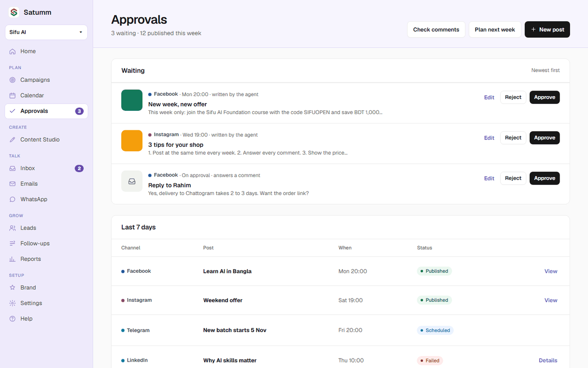The width and height of the screenshot is (588, 368).
Task: Open Home in the sidebar
Action: (46, 52)
